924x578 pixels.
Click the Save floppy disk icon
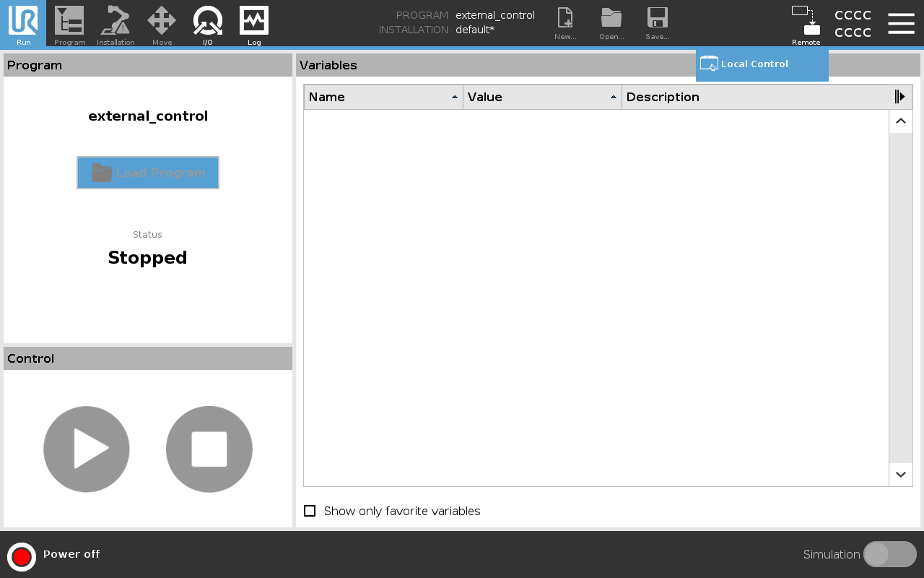click(x=657, y=23)
